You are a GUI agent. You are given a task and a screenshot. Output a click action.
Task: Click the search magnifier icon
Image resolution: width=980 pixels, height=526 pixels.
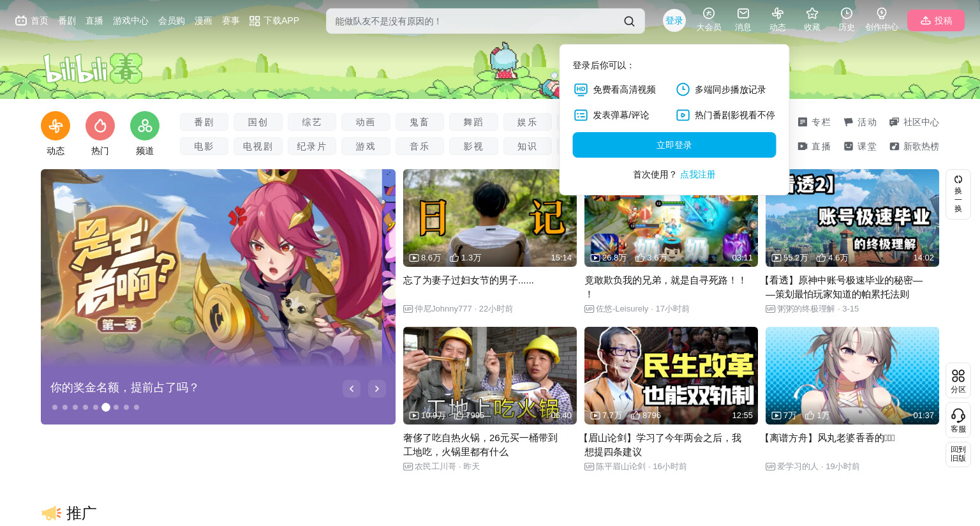tap(629, 21)
